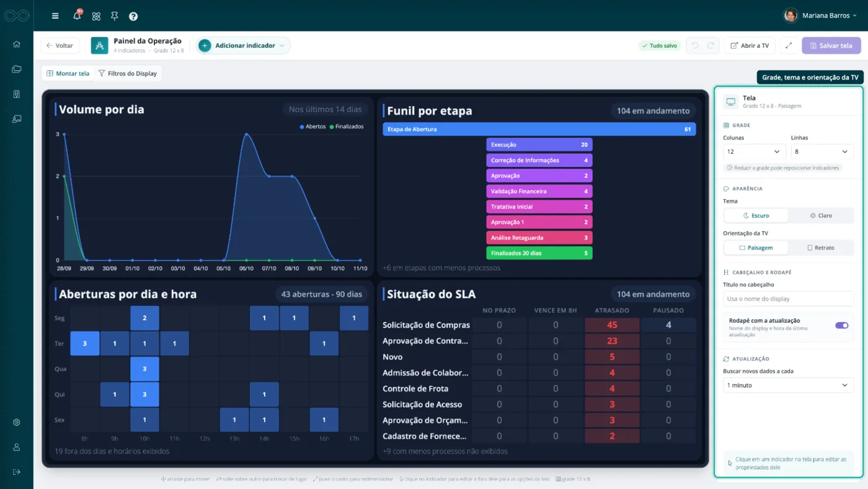This screenshot has height=489, width=868.
Task: Open the building icon in left sidebar
Action: click(x=17, y=94)
